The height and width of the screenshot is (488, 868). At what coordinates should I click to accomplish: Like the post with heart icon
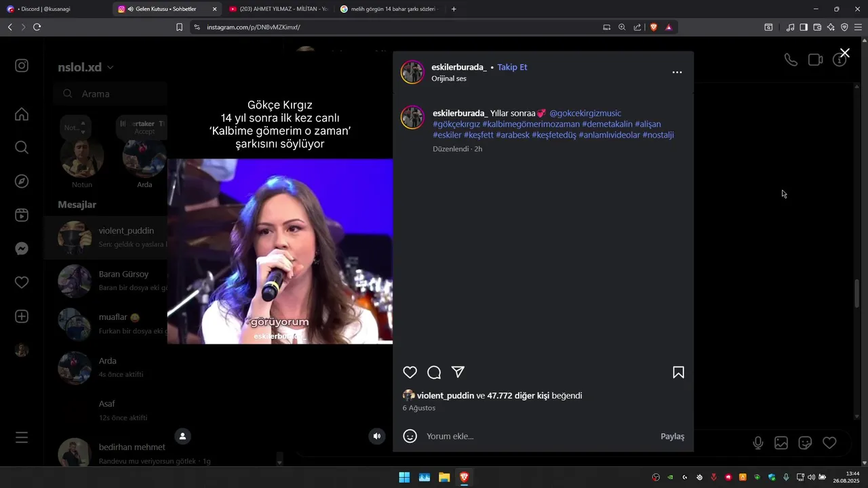click(x=410, y=372)
